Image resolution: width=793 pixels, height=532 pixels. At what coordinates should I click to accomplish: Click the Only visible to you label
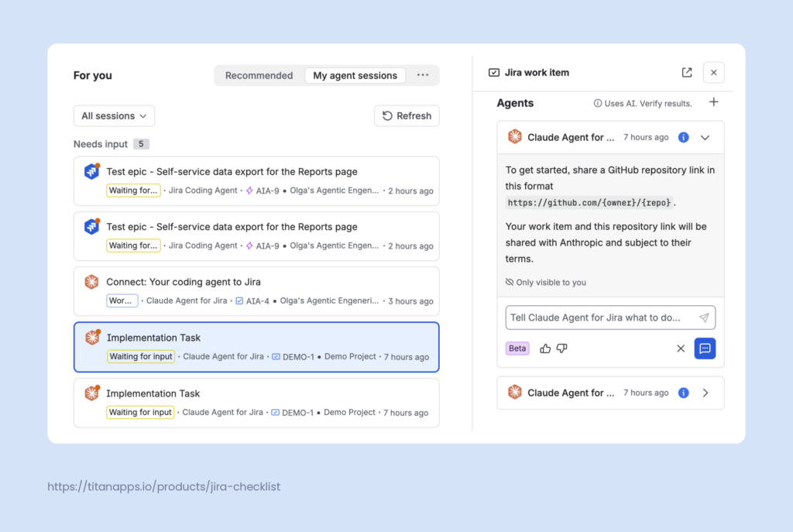[546, 282]
